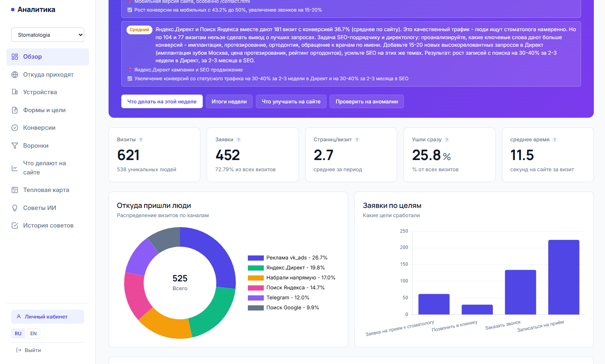Click the Поиск Google gray legend swatch
The height and width of the screenshot is (364, 605).
(256, 308)
